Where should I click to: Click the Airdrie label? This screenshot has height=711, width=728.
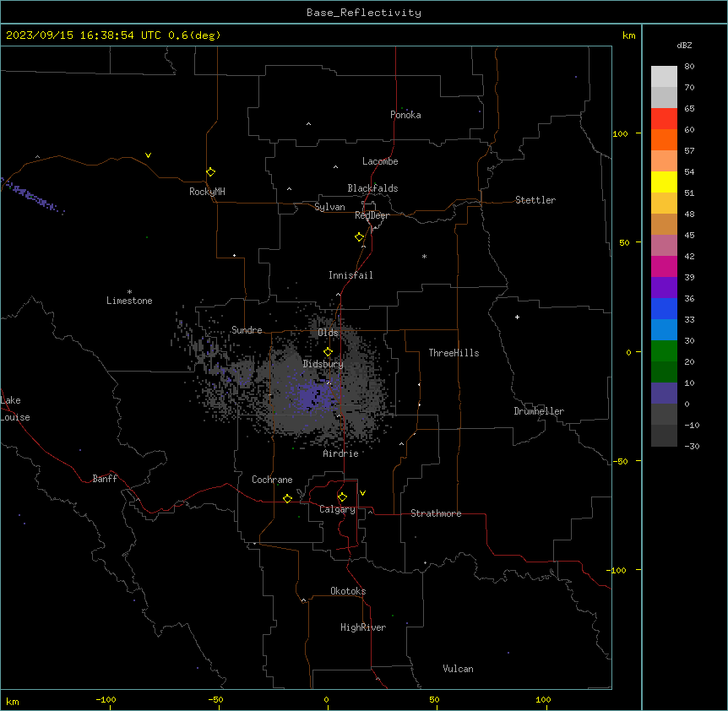[x=341, y=453]
